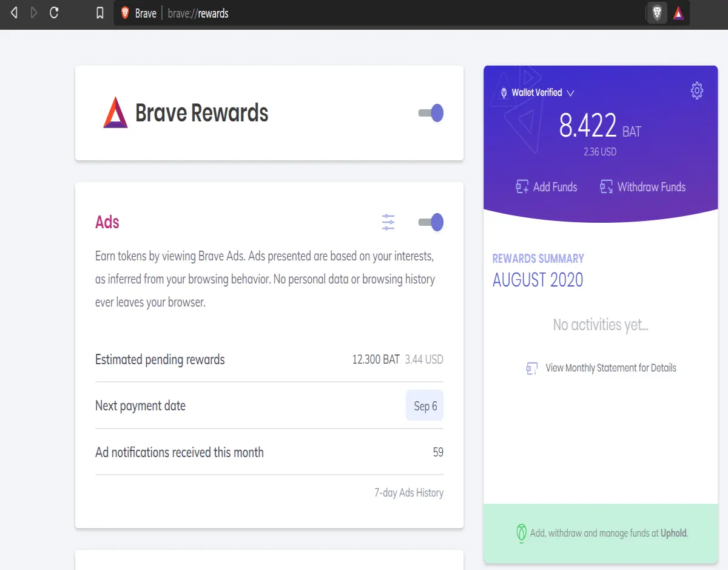Screen dimensions: 728x570
Task: Click the ad notifications count 59
Action: tap(438, 452)
